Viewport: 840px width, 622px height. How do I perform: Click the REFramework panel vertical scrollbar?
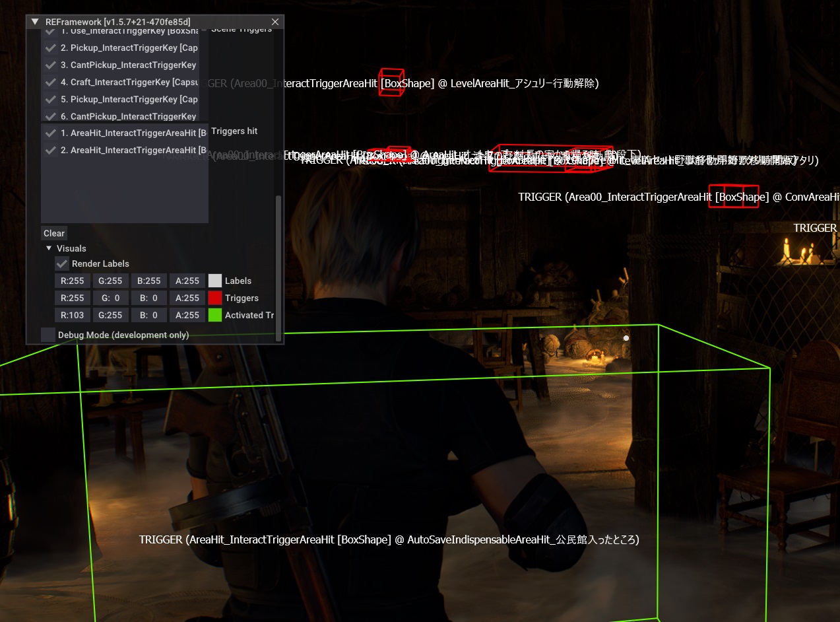[278, 267]
